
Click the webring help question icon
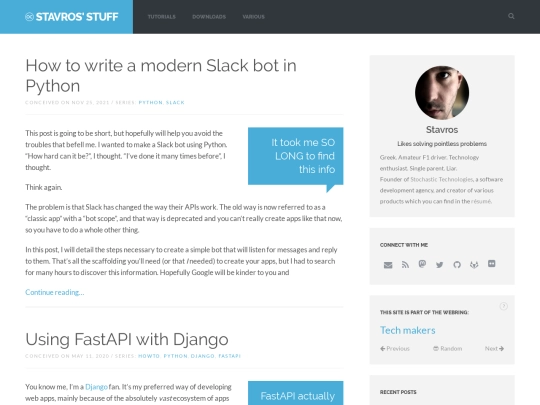pos(503,306)
